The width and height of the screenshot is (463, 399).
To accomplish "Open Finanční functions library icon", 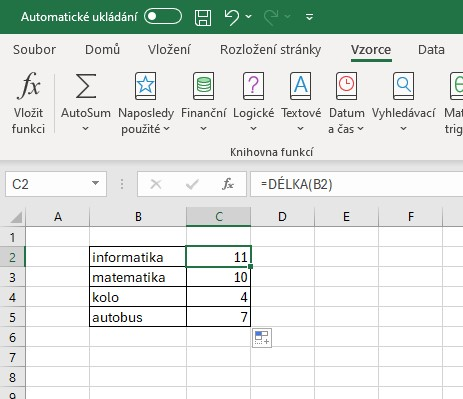I will [203, 86].
